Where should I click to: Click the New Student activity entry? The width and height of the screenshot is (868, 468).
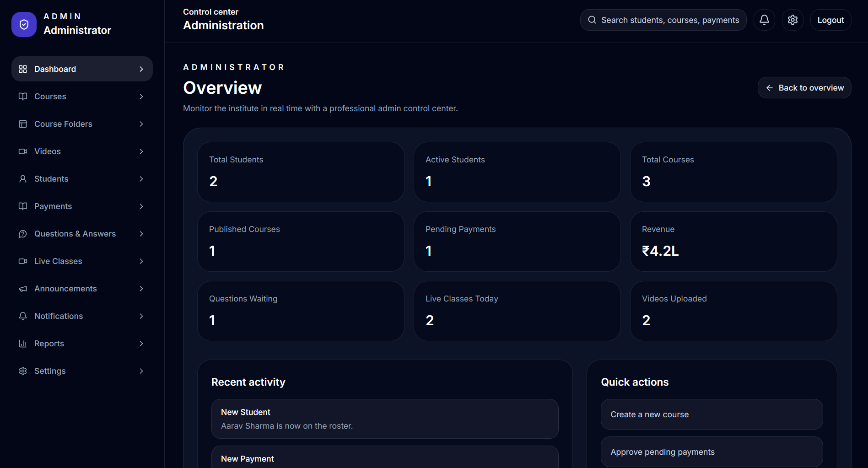[385, 419]
